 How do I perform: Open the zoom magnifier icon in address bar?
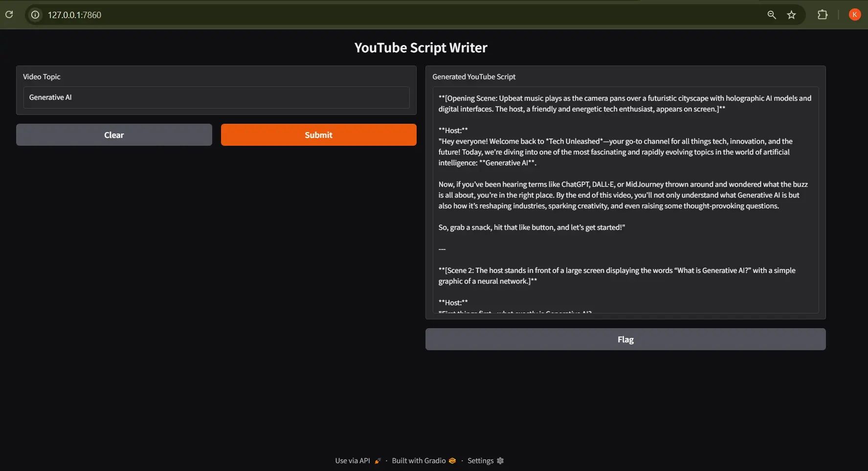click(771, 15)
